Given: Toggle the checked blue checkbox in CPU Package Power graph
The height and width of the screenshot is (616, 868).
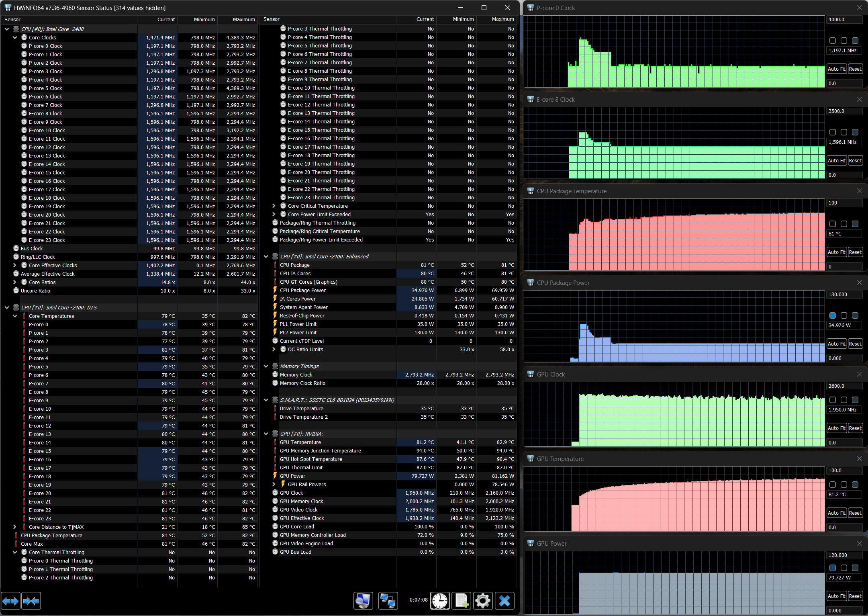Looking at the screenshot, I should tap(833, 315).
